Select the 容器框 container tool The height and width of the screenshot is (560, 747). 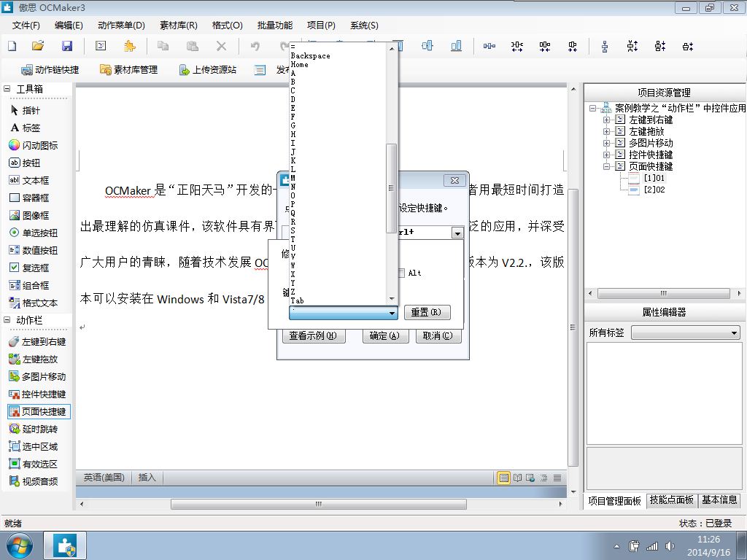point(29,198)
